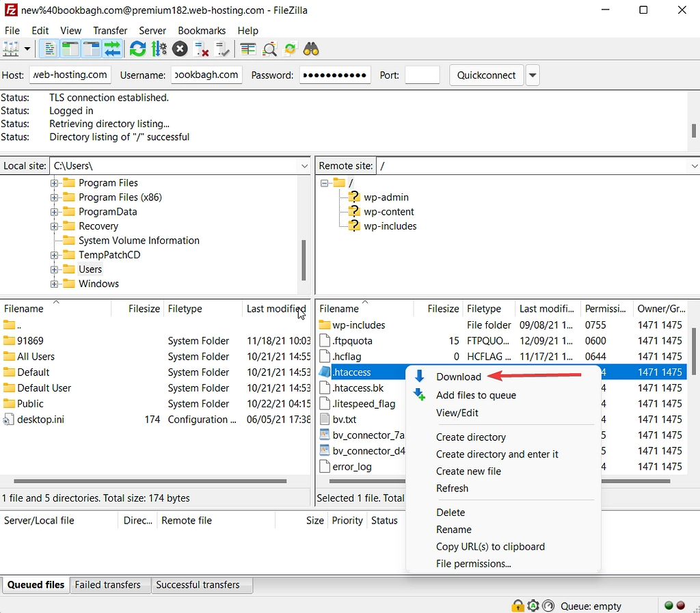Expand the Windows tree node
The height and width of the screenshot is (613, 700).
pos(54,284)
